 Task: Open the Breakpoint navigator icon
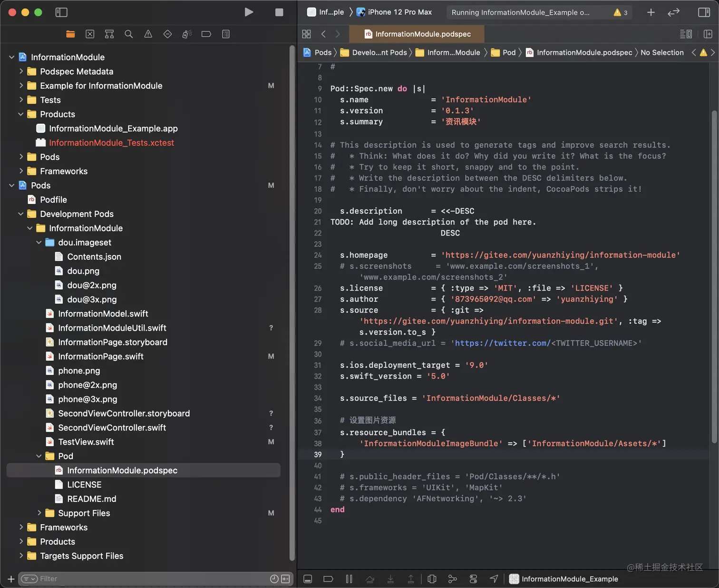coord(206,34)
